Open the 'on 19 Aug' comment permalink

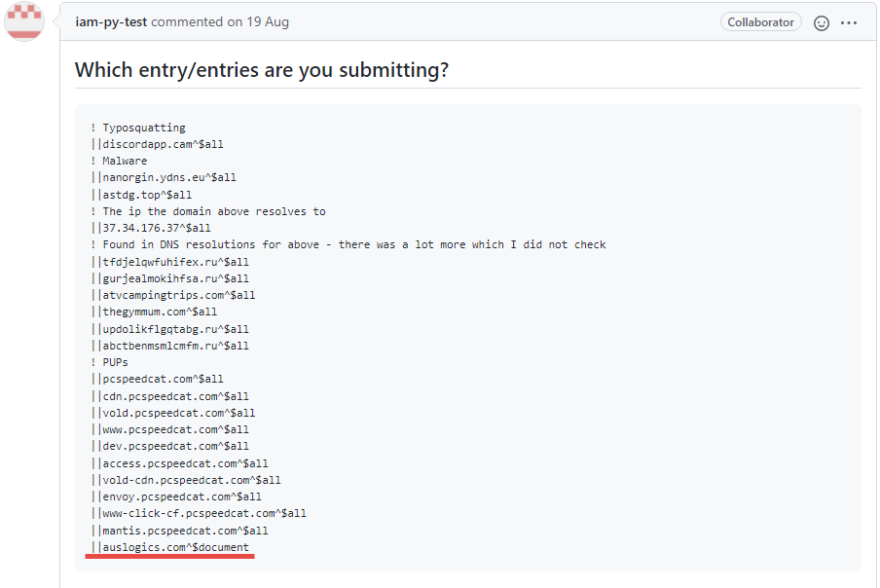[258, 21]
